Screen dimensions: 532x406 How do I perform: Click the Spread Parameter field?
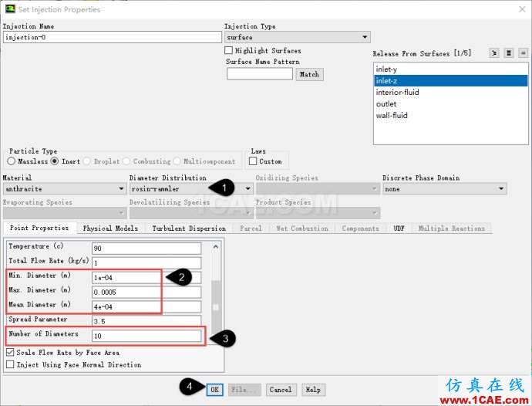pos(146,321)
